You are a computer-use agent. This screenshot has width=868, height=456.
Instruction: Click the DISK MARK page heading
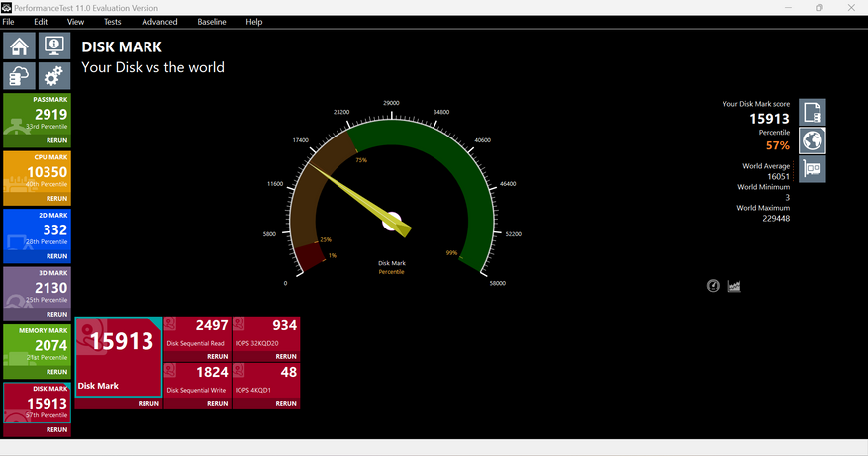122,47
